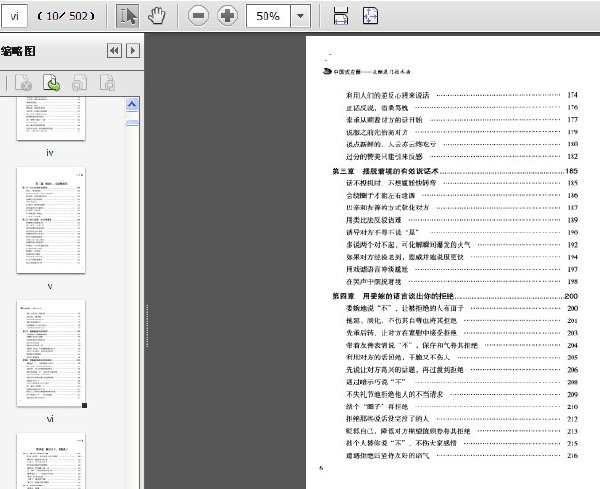600x489 pixels.
Task: Click the 'vi' page label under thumbnail
Action: 50,419
